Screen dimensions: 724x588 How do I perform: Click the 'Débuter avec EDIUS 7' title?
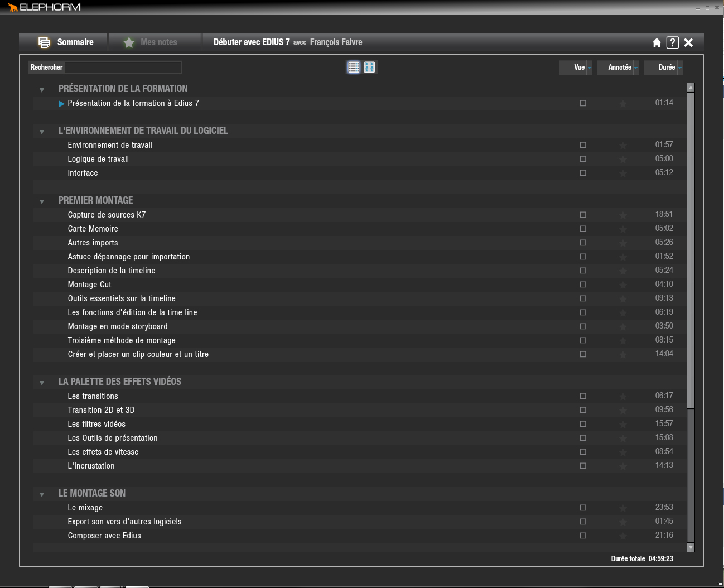pos(252,42)
